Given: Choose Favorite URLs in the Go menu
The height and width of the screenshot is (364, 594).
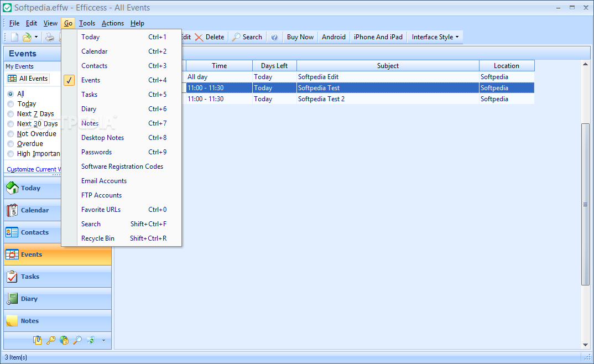Looking at the screenshot, I should tap(122, 210).
